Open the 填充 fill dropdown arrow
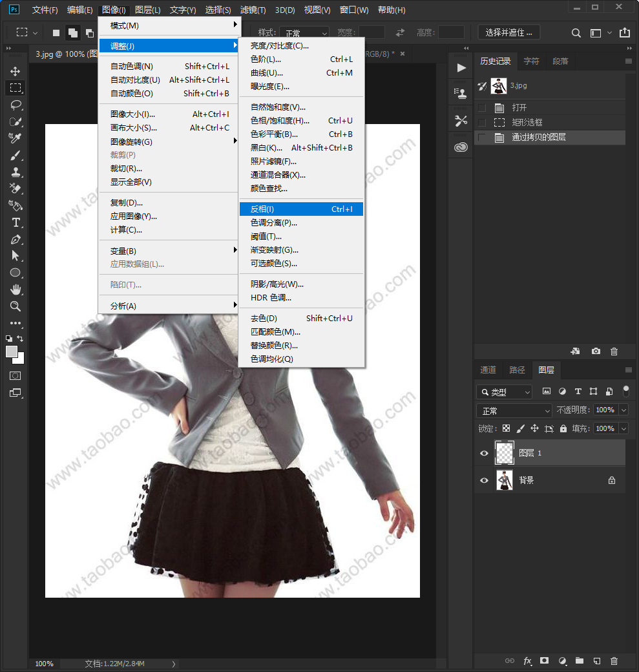Image resolution: width=639 pixels, height=672 pixels. pyautogui.click(x=624, y=428)
